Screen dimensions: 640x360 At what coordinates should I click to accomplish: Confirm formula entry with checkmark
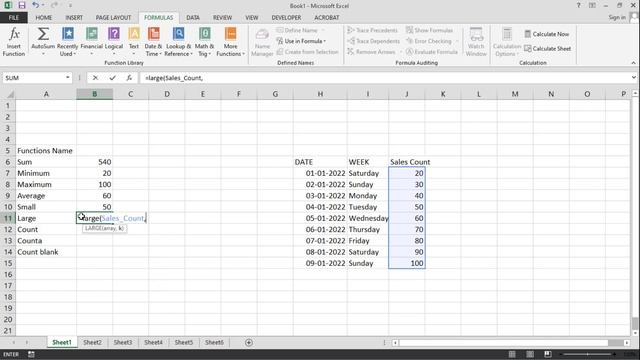click(112, 78)
